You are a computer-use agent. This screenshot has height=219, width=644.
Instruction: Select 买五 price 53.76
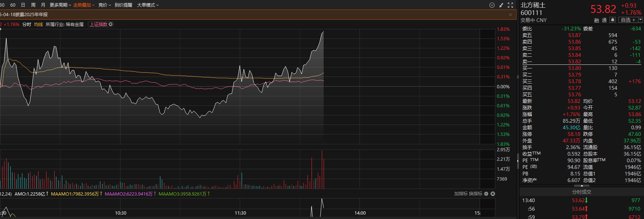[x=574, y=94]
